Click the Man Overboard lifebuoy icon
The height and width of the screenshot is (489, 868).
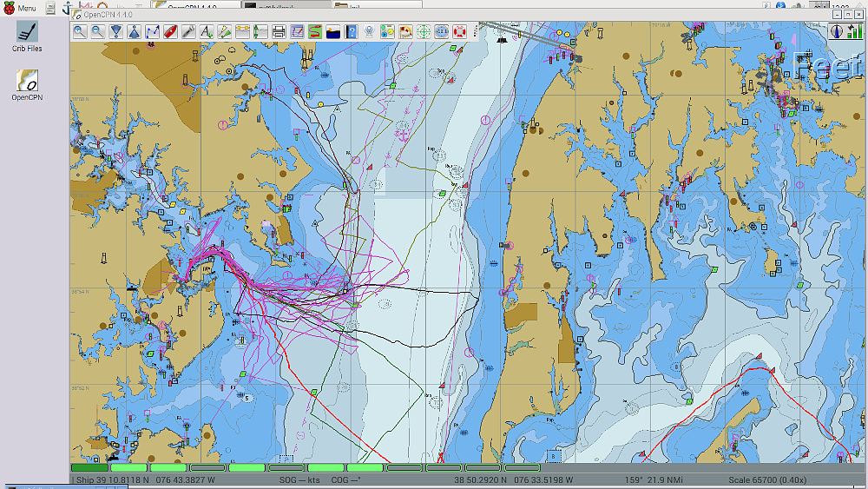pyautogui.click(x=458, y=32)
